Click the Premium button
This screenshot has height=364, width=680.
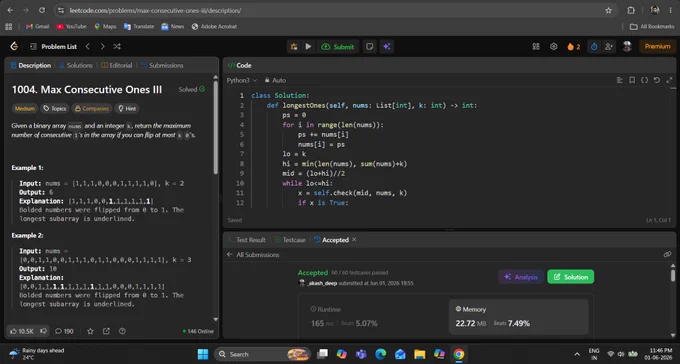[x=657, y=46]
